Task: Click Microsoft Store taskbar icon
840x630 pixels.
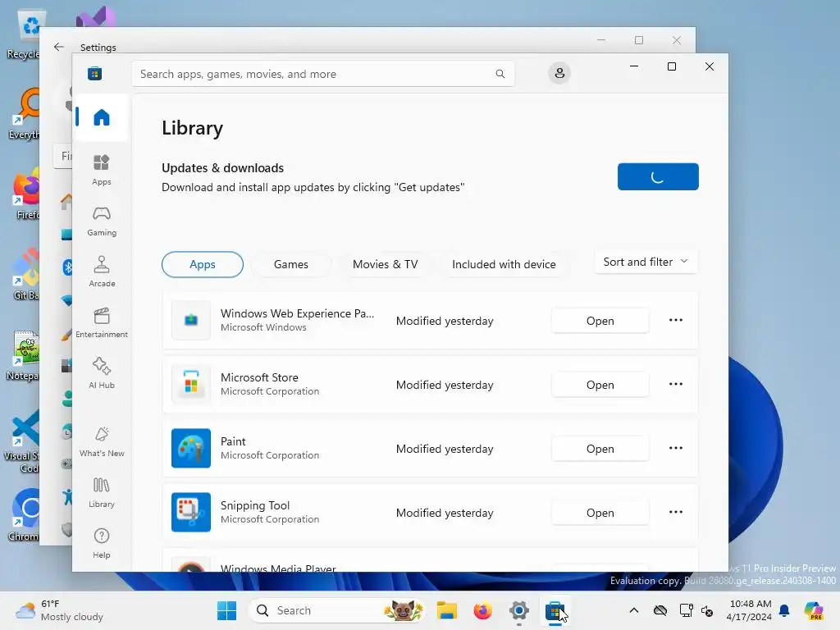Action: click(x=555, y=610)
